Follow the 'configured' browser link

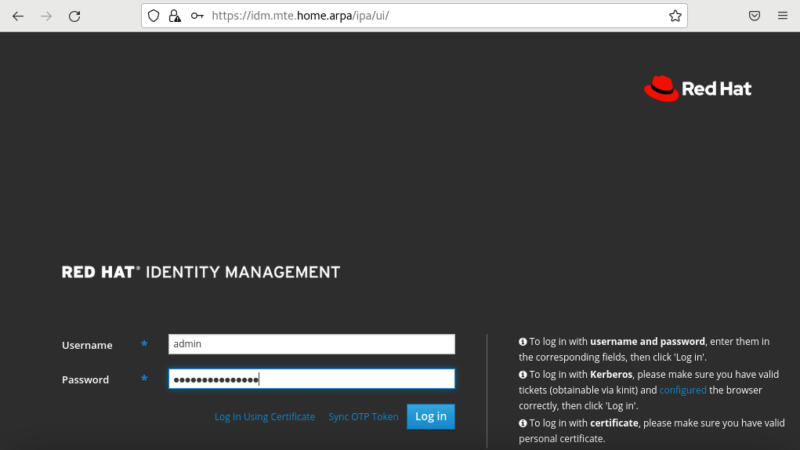[683, 390]
